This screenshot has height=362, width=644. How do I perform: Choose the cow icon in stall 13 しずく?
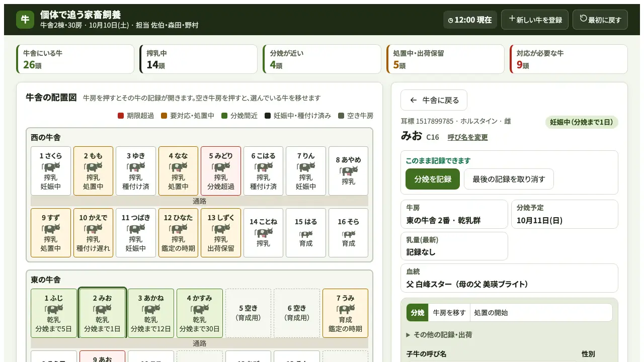[221, 229]
